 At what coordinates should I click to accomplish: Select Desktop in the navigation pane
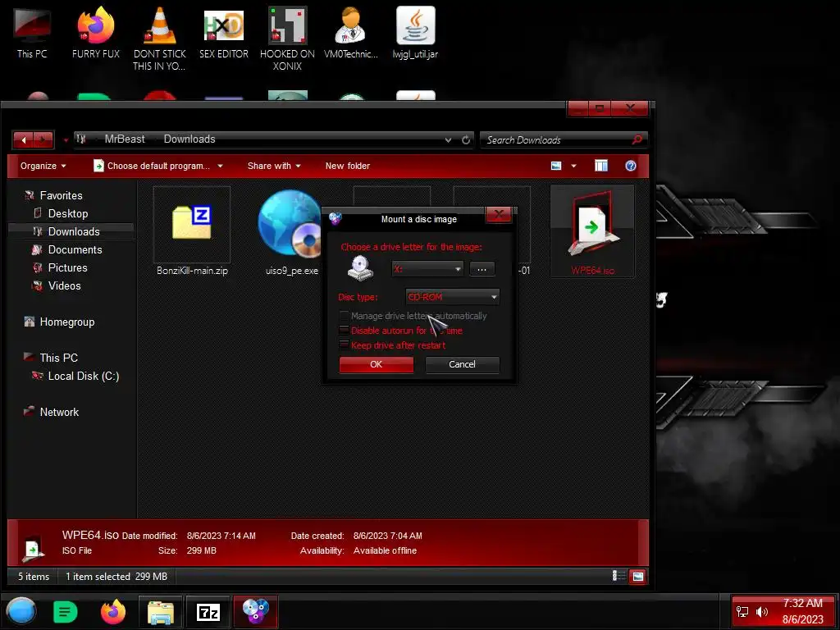[x=67, y=214]
